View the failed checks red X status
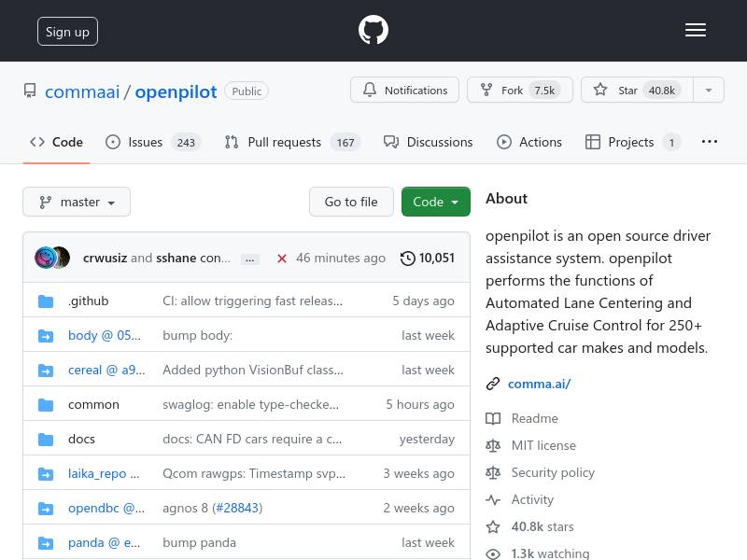The image size is (747, 560). tap(282, 259)
